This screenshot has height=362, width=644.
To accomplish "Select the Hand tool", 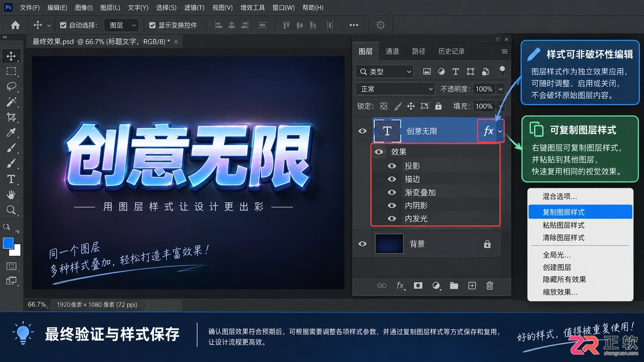I will click(11, 194).
